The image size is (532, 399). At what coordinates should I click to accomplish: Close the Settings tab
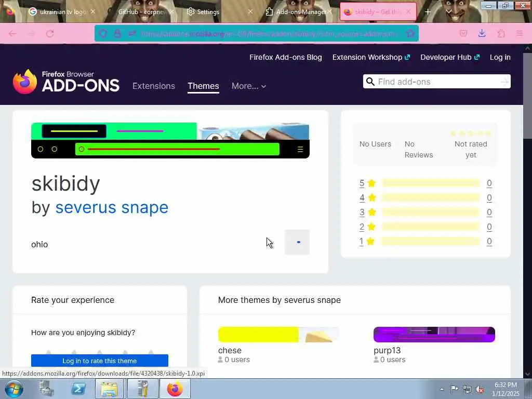click(x=250, y=11)
